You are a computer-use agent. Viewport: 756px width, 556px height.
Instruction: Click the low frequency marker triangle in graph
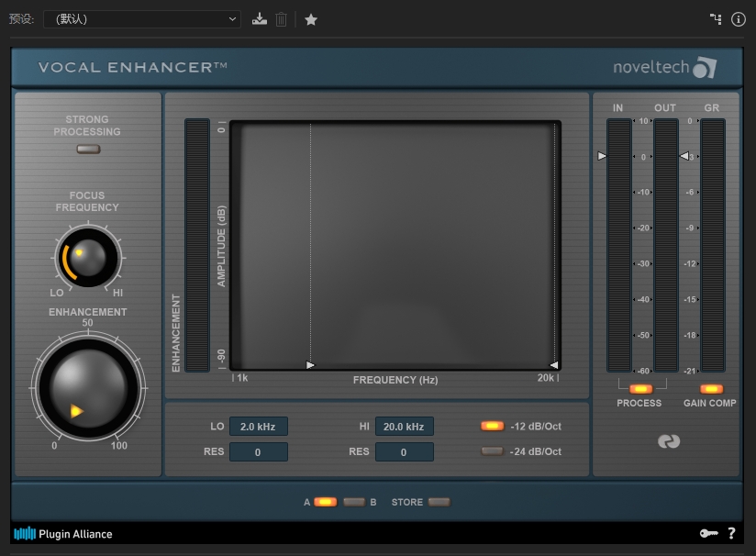[x=310, y=365]
